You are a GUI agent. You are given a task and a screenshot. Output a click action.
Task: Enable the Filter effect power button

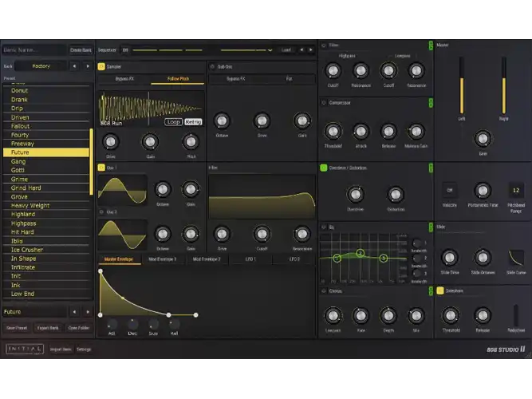pos(324,45)
